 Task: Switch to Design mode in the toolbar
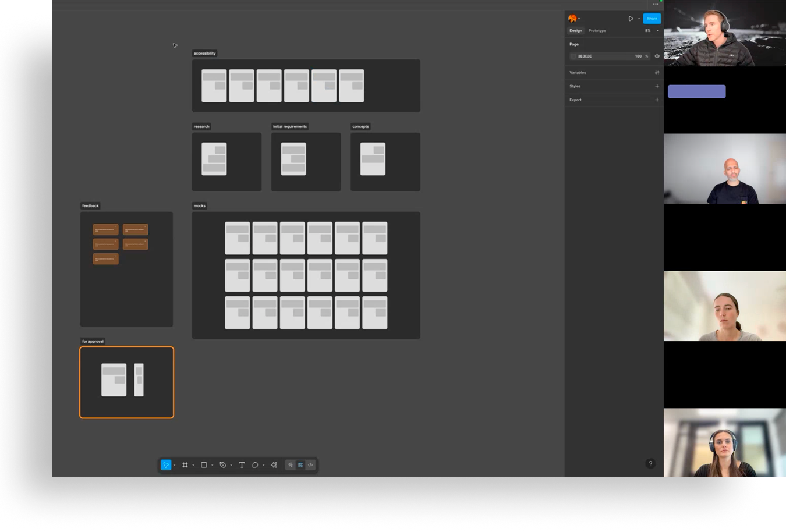[300, 465]
